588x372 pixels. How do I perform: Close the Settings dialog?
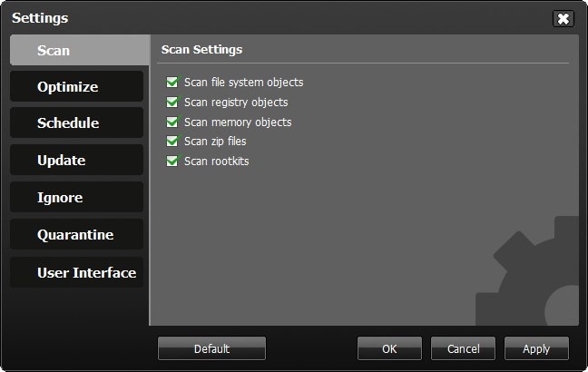point(563,19)
